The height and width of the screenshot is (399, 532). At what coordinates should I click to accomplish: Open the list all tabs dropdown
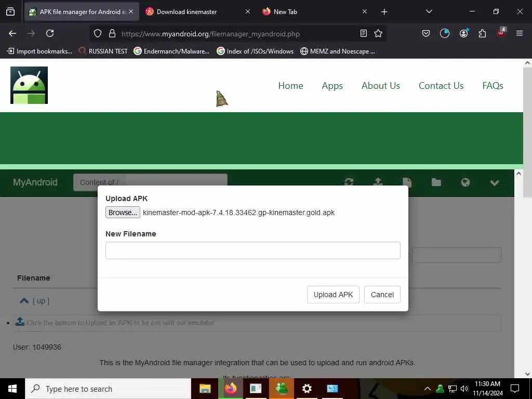(429, 11)
